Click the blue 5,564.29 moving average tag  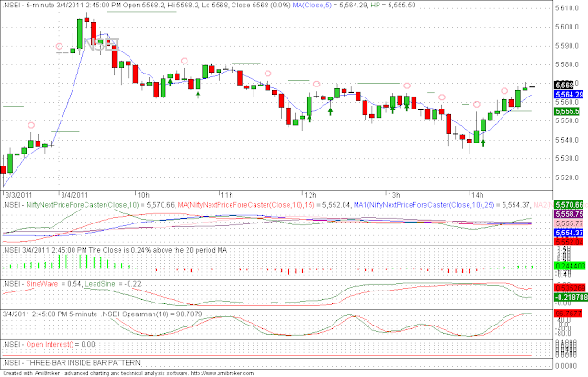569,95
